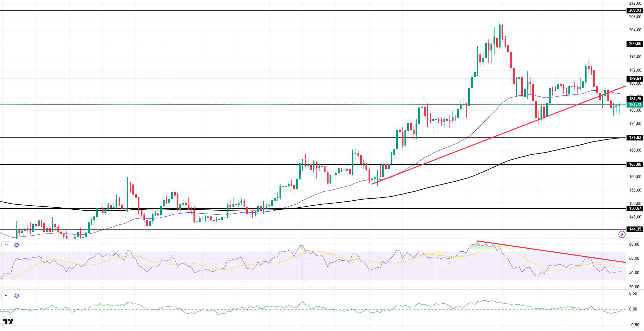
Task: Click the 176,00 tick on the price axis
Action: (x=635, y=124)
